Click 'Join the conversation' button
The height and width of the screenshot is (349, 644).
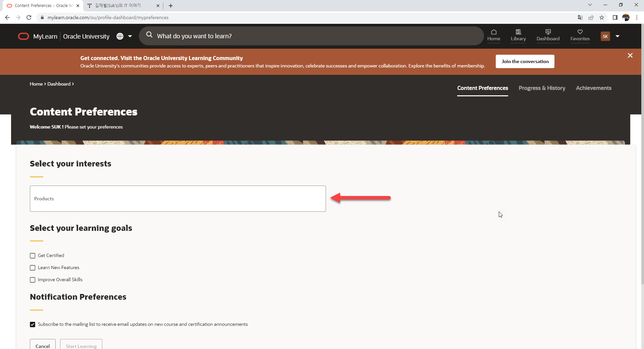(525, 61)
